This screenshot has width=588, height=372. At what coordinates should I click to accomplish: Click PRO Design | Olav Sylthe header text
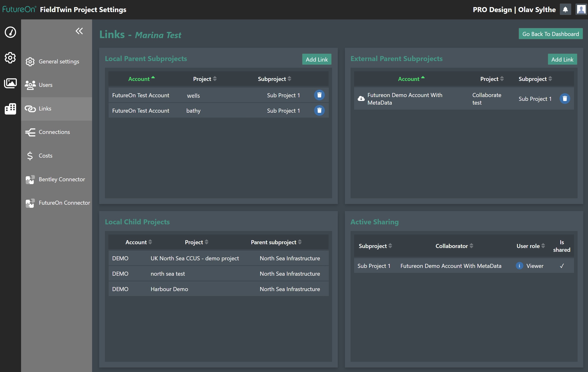(514, 9)
